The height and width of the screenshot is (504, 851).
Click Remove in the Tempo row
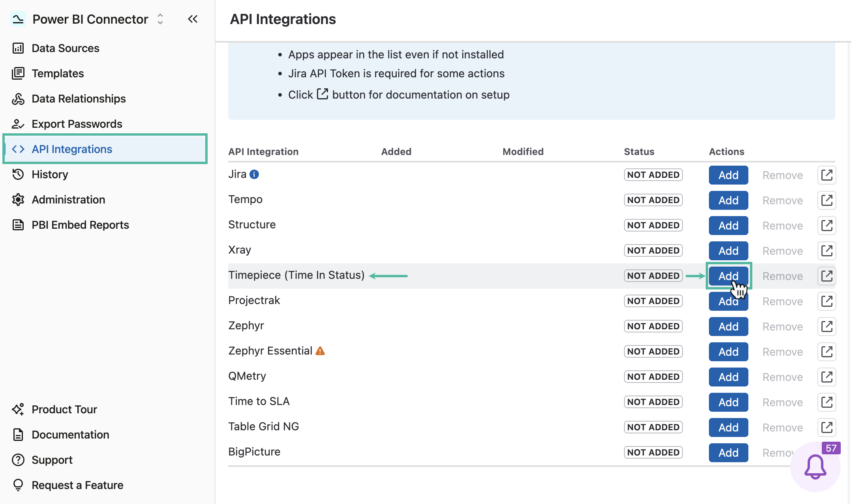pos(782,200)
